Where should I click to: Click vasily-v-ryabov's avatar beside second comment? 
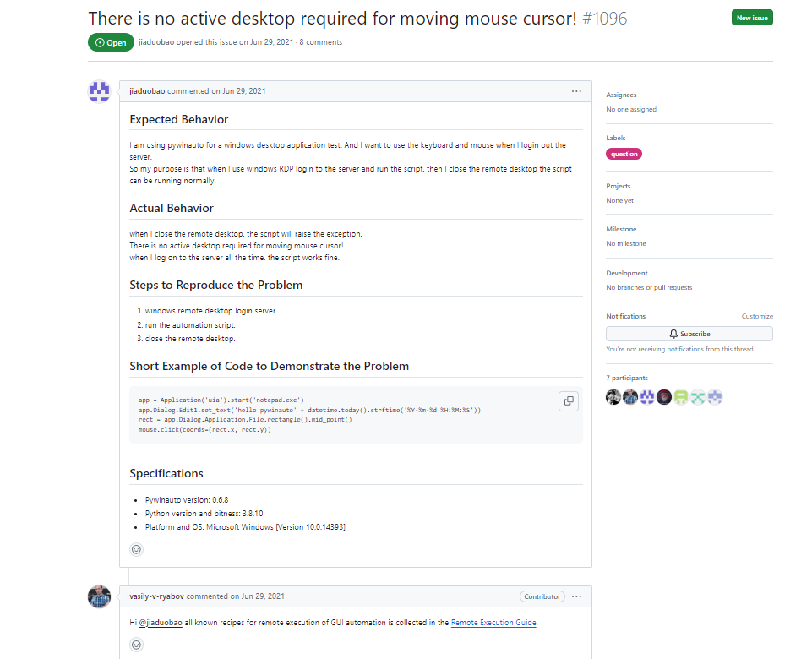coord(99,596)
